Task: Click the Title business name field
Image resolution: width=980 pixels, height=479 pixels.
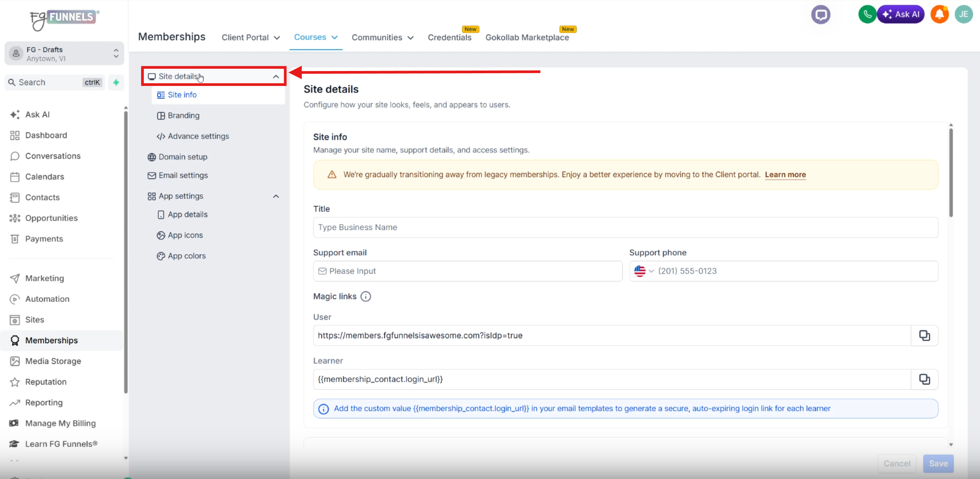Action: click(x=625, y=227)
